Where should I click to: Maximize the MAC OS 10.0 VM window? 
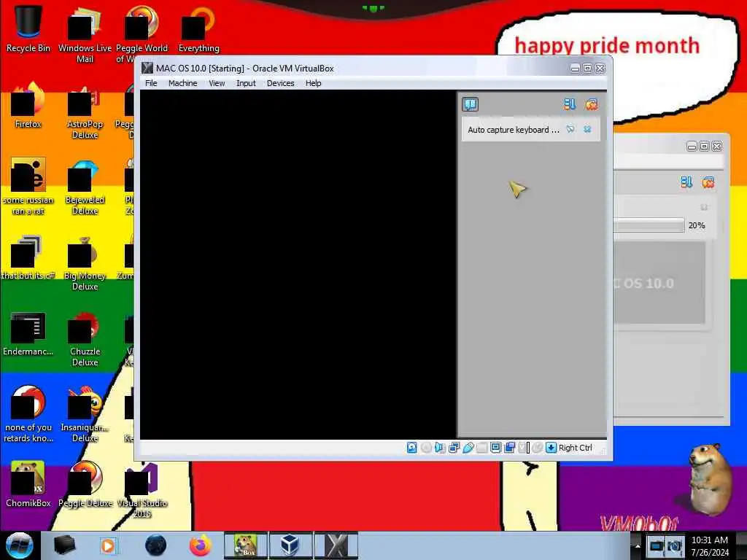(587, 68)
